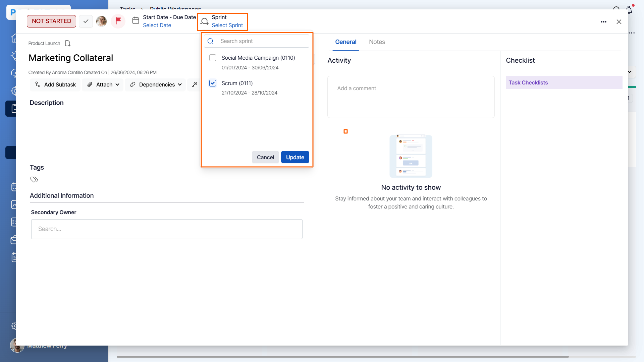Image resolution: width=644 pixels, height=362 pixels.
Task: Open the Select Sprint dropdown
Action: tap(227, 25)
